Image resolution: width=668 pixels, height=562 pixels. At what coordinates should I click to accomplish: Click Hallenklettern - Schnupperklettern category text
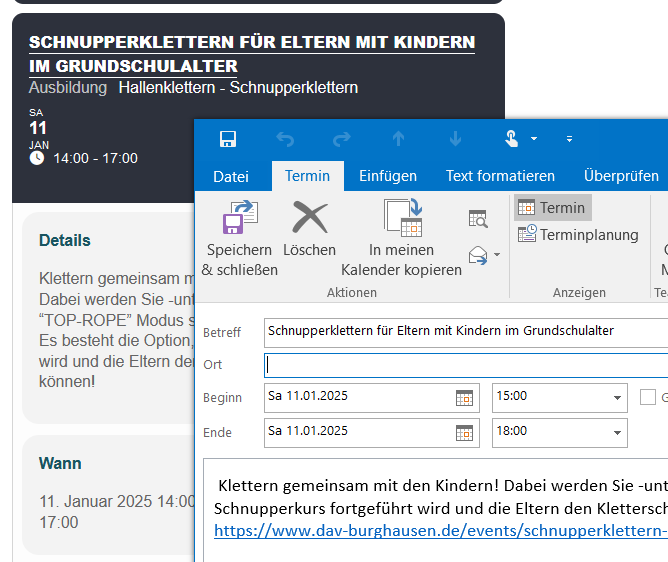pos(238,87)
